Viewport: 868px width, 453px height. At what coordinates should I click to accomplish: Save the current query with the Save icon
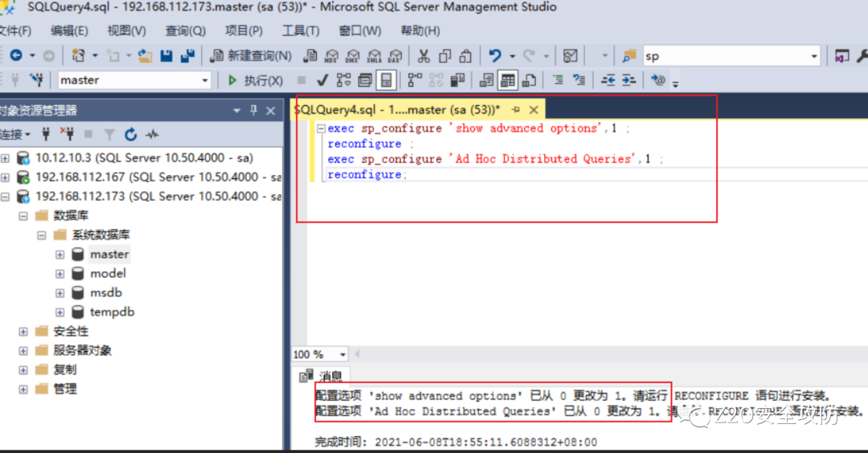click(166, 55)
